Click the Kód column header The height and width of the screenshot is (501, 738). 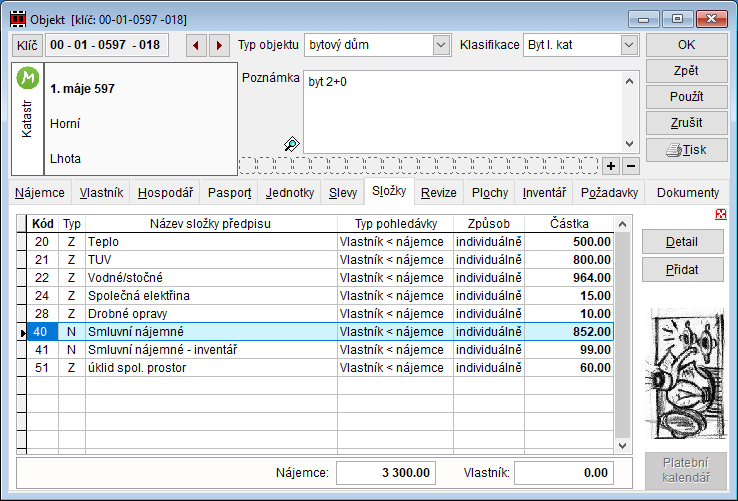pos(43,224)
